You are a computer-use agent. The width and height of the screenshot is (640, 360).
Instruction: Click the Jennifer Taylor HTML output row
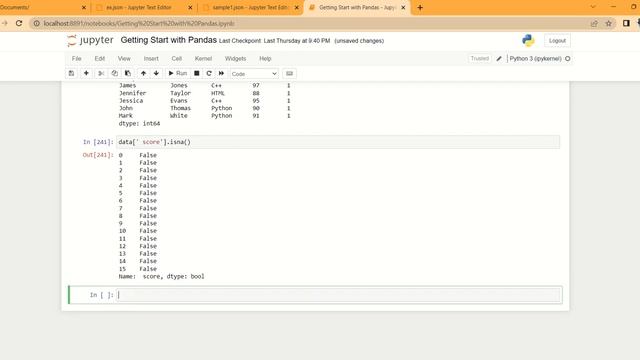pos(204,93)
